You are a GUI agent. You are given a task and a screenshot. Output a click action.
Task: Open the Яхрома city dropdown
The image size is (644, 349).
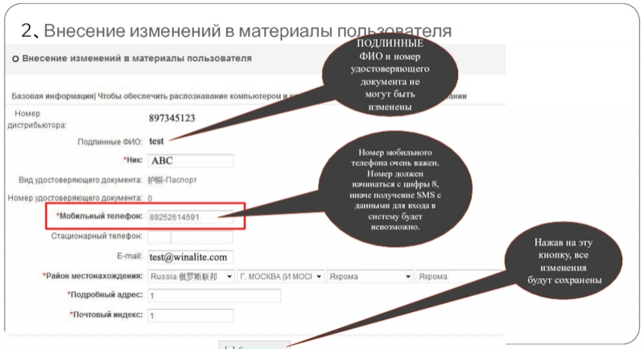pos(369,276)
